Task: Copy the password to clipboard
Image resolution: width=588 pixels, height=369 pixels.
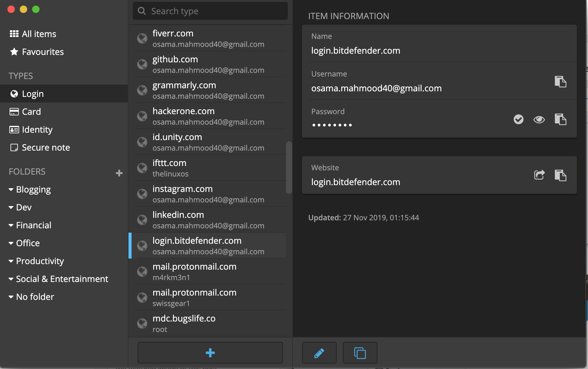Action: coord(560,119)
